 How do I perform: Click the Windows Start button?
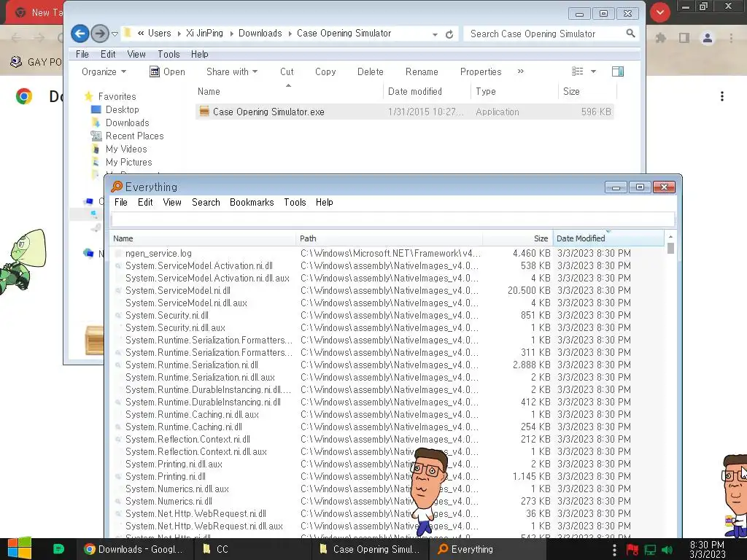(20, 548)
